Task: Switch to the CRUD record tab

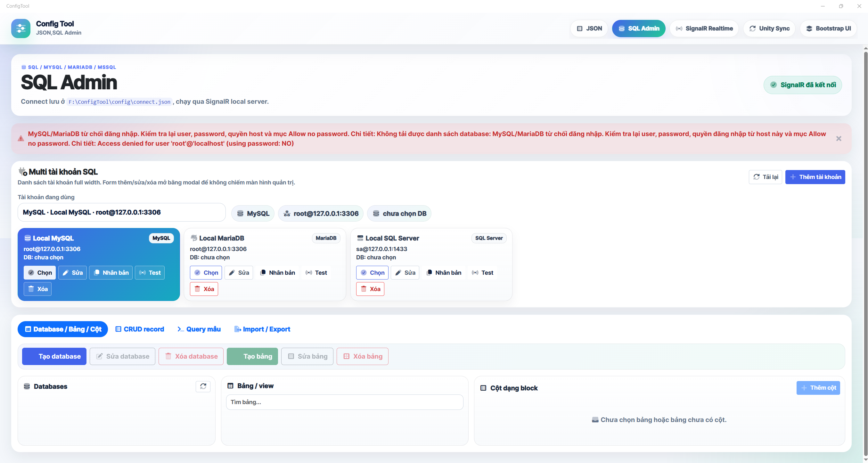Action: point(140,329)
